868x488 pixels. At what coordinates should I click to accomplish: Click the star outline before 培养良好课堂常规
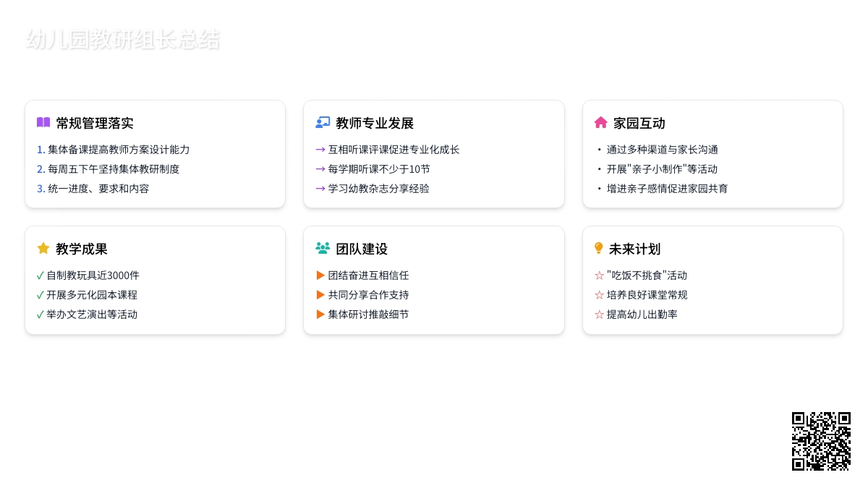[x=599, y=295]
